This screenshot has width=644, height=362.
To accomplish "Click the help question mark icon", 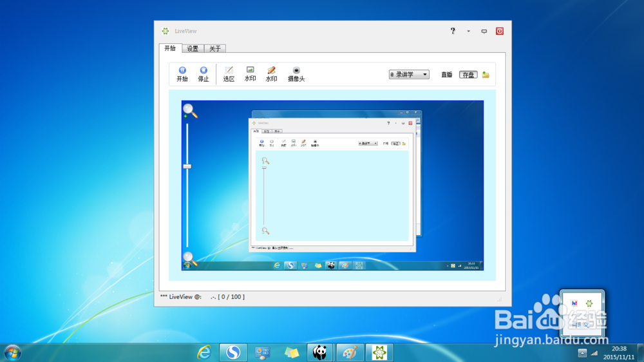I will click(x=453, y=31).
